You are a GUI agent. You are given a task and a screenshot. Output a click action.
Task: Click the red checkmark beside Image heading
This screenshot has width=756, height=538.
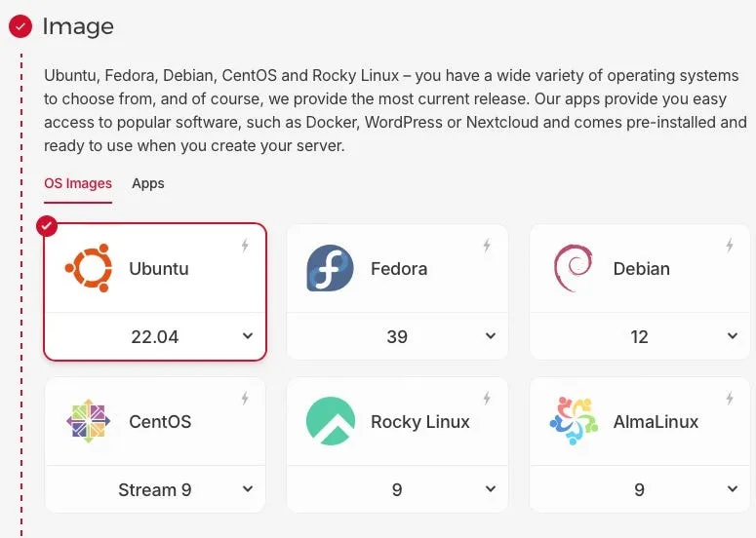20,26
